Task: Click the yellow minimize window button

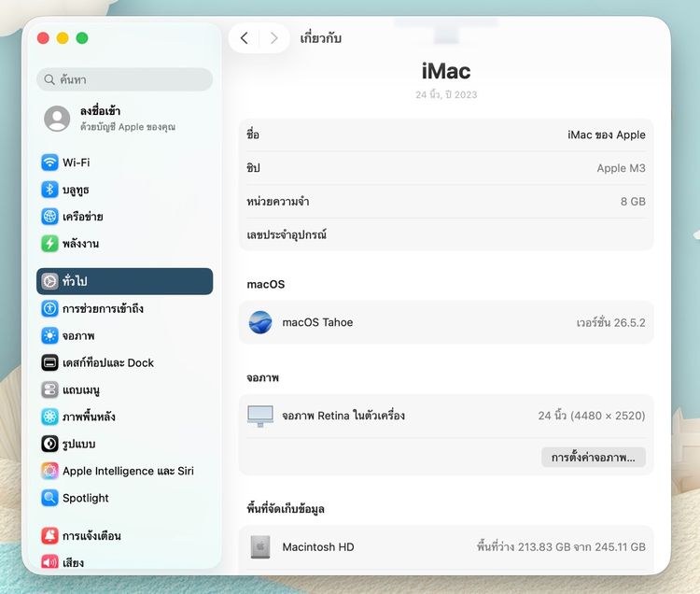Action: 63,38
